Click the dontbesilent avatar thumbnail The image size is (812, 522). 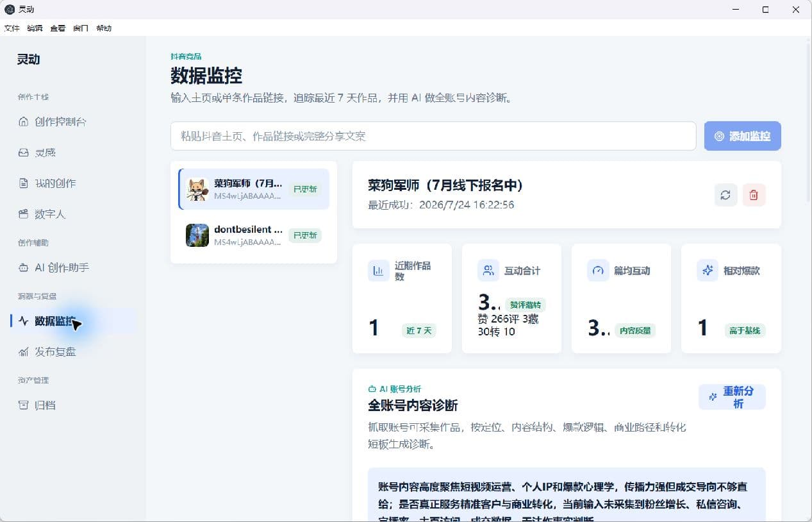point(197,235)
